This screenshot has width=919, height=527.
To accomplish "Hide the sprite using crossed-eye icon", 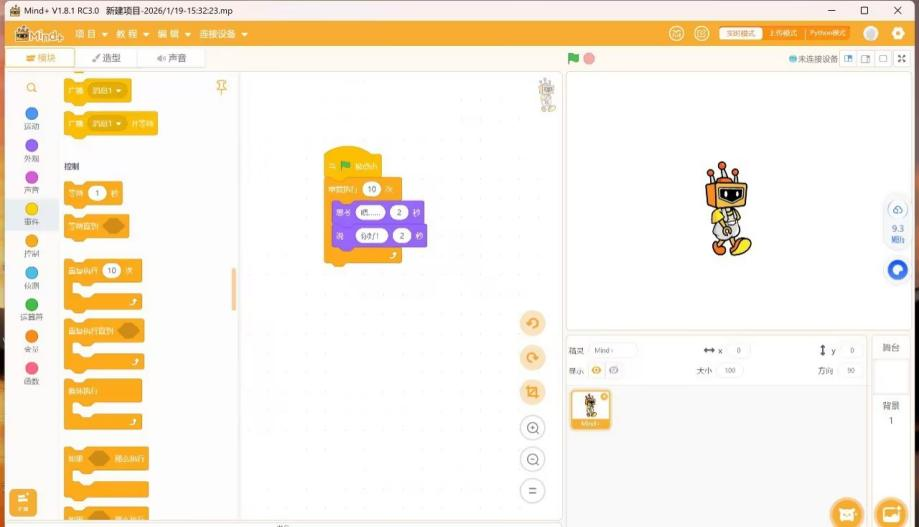I will [614, 370].
